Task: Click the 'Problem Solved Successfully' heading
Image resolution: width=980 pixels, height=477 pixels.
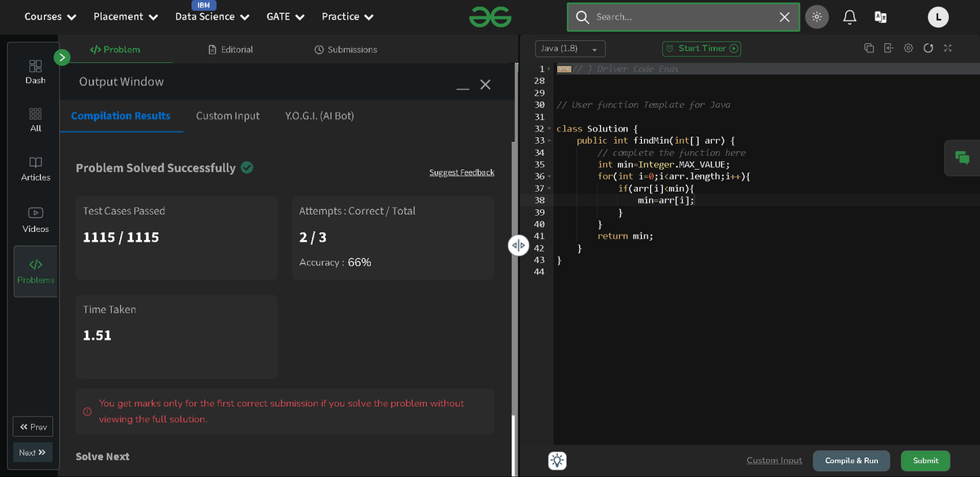Action: click(x=155, y=168)
